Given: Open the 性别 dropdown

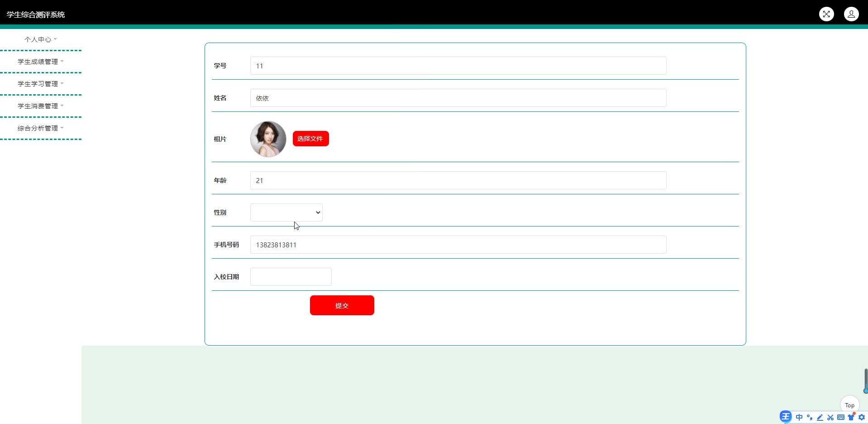Looking at the screenshot, I should tap(286, 212).
